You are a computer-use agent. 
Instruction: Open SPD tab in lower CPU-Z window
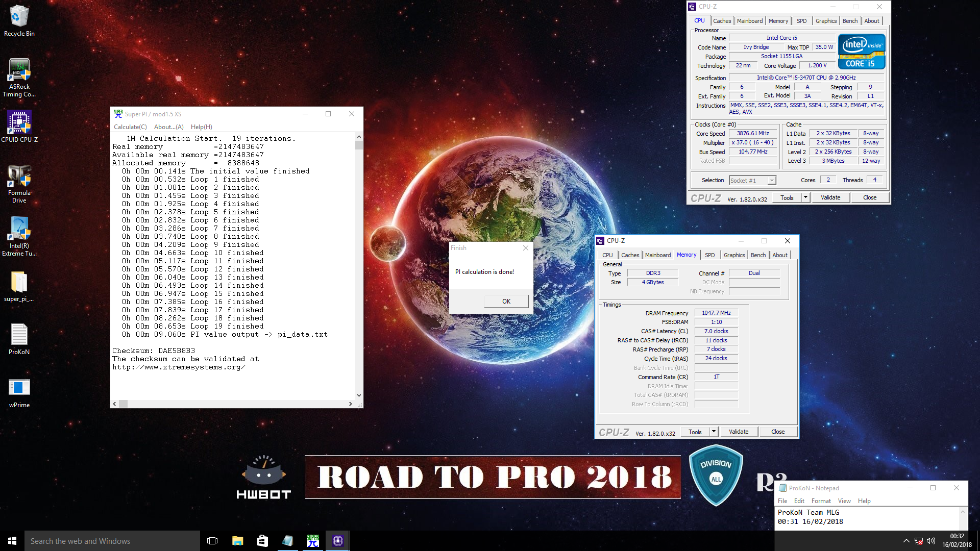[x=710, y=255]
